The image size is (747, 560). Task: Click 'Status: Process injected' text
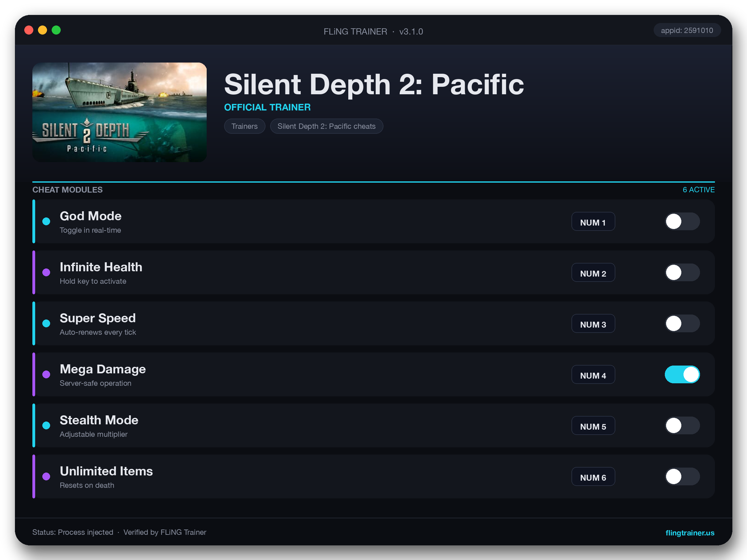pos(73,532)
